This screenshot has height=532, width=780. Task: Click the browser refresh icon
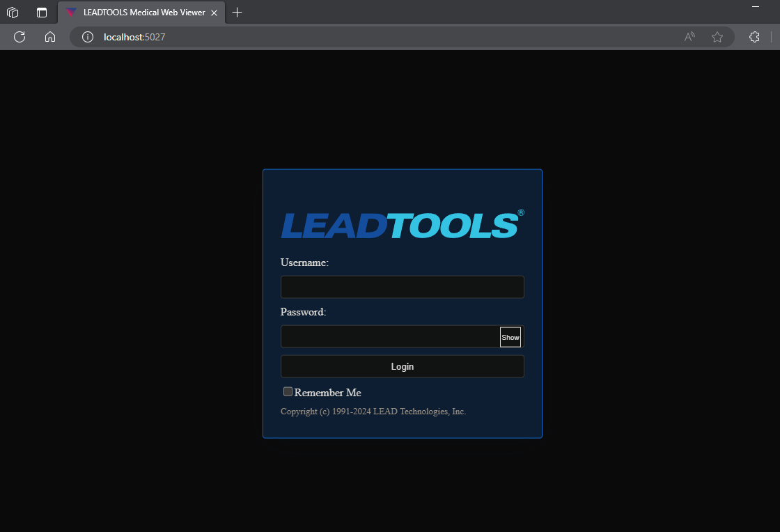tap(19, 37)
